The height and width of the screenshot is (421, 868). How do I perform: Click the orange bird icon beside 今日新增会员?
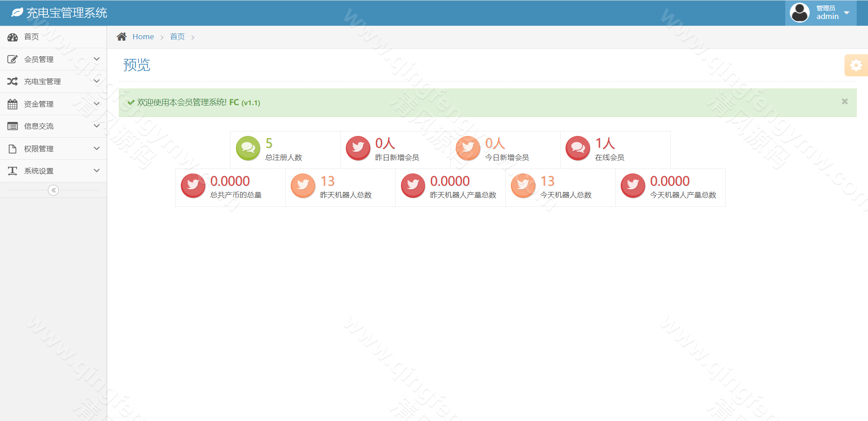(467, 148)
